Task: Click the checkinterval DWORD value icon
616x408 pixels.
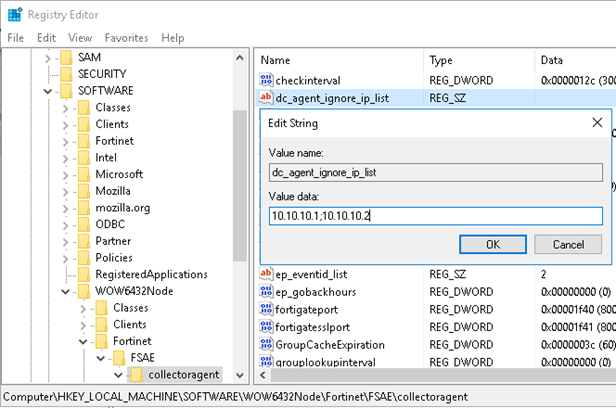Action: tap(267, 79)
